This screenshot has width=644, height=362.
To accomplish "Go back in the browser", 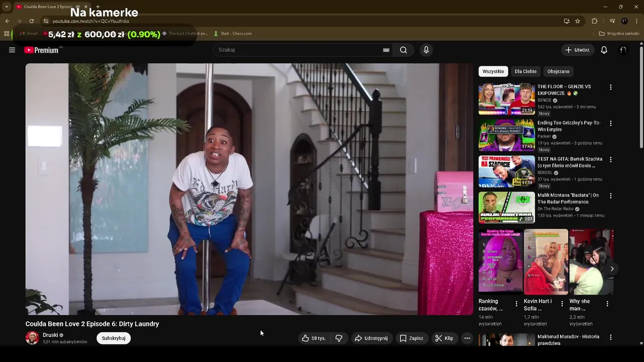I will (x=7, y=21).
